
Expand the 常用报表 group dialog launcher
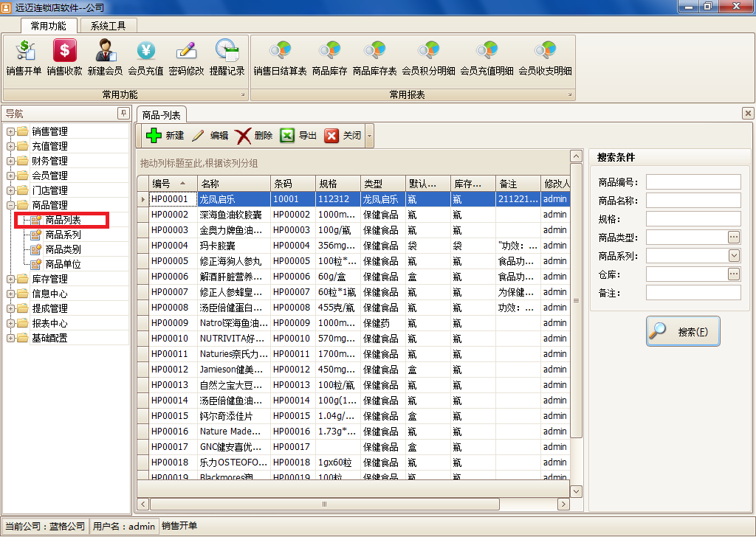click(x=570, y=95)
